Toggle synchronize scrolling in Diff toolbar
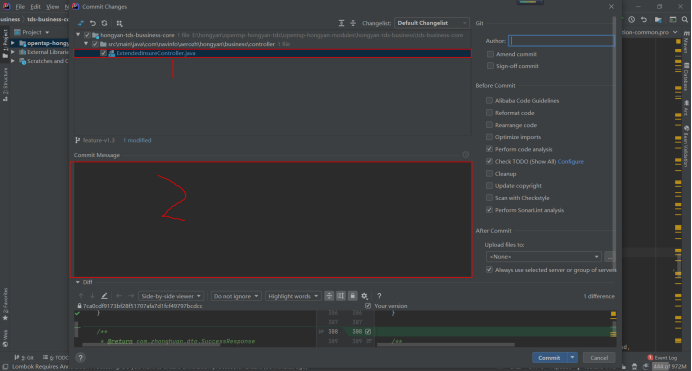692x371 pixels. click(x=341, y=296)
